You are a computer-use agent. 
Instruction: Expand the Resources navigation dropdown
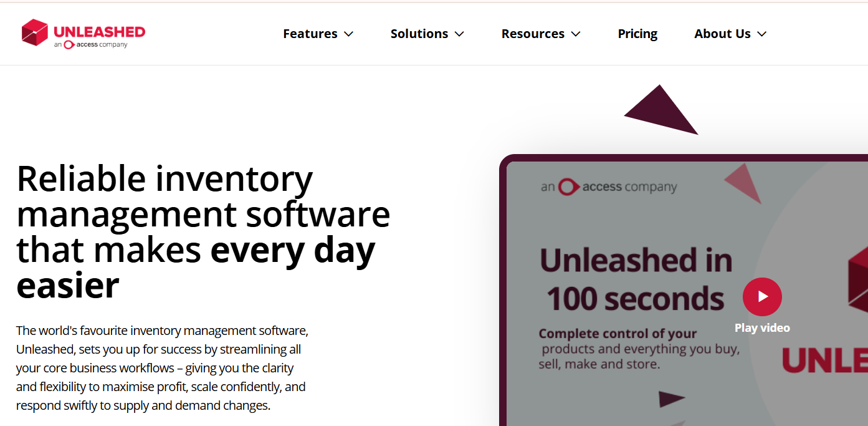coord(540,34)
